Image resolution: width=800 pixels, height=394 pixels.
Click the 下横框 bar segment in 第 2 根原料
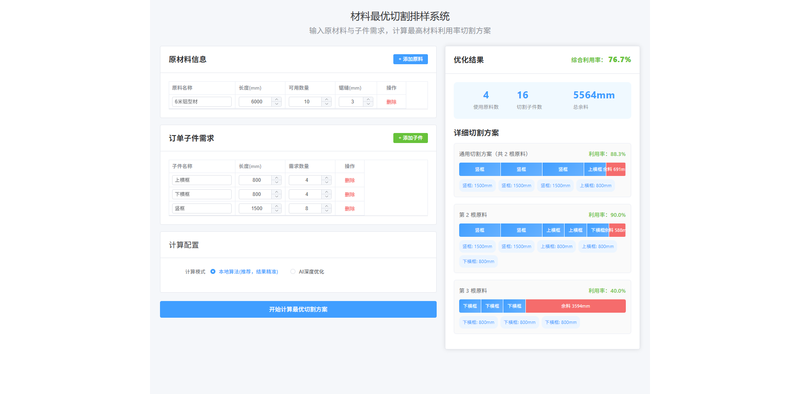598,230
